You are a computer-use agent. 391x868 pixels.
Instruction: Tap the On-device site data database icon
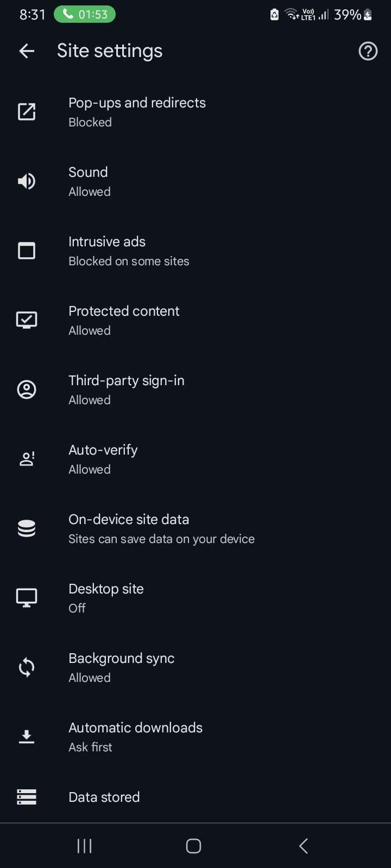point(27,528)
